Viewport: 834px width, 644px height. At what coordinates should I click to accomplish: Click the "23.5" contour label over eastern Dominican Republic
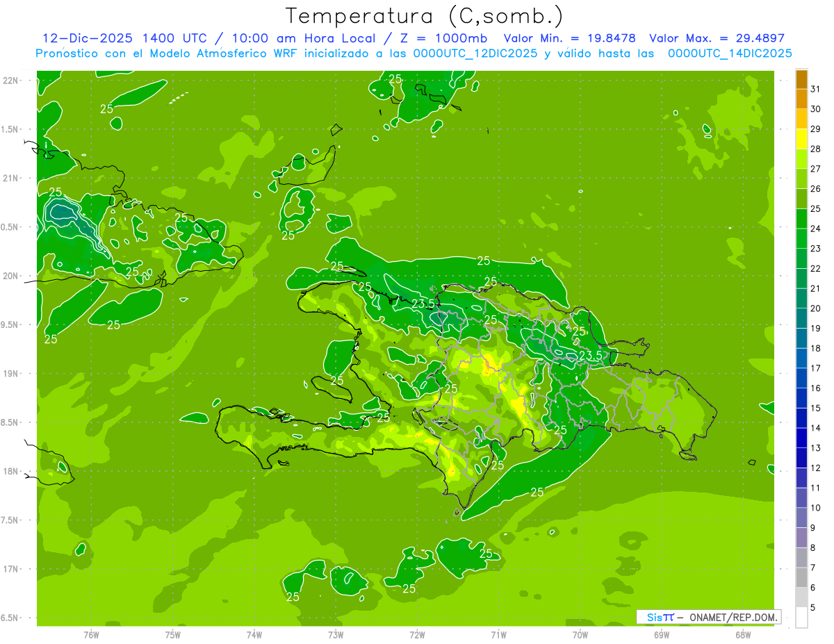pyautogui.click(x=590, y=355)
